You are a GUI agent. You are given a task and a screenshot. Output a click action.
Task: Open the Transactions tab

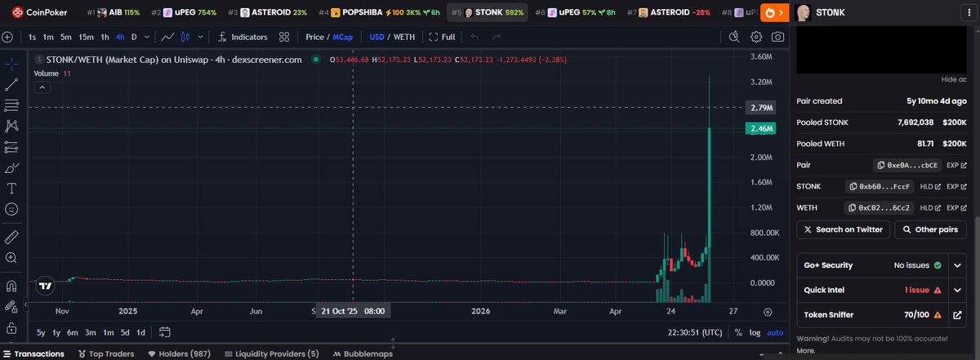[33, 353]
